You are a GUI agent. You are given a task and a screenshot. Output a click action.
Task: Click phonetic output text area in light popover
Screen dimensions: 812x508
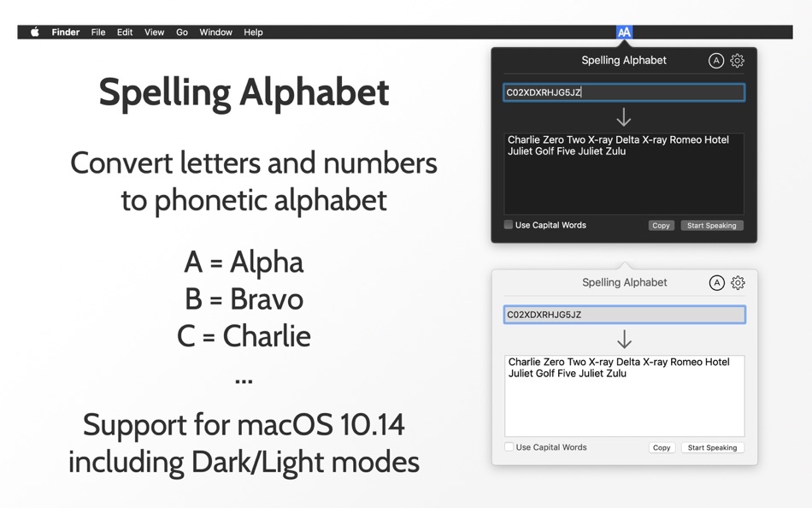pyautogui.click(x=625, y=396)
